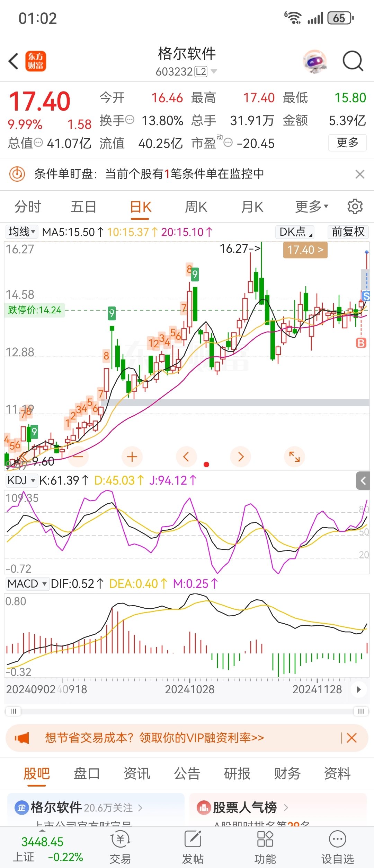The image size is (374, 868).
Task: Tap the back arrow icon
Action: pos(14,61)
